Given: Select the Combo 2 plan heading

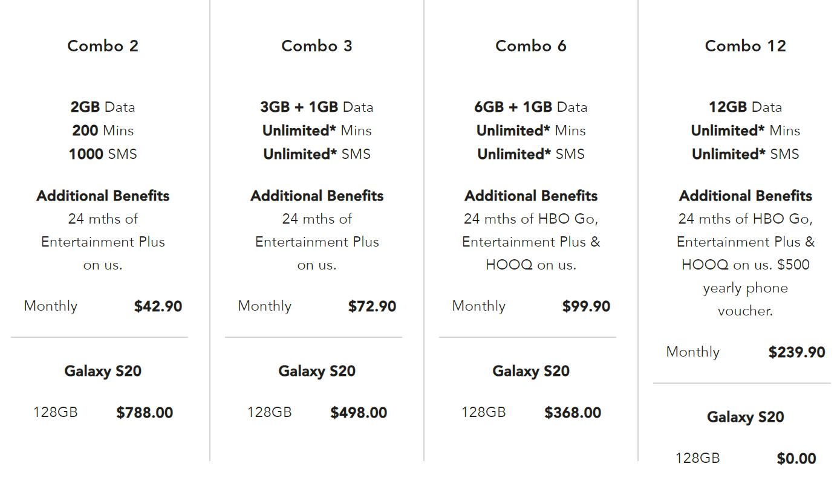Looking at the screenshot, I should click(103, 46).
